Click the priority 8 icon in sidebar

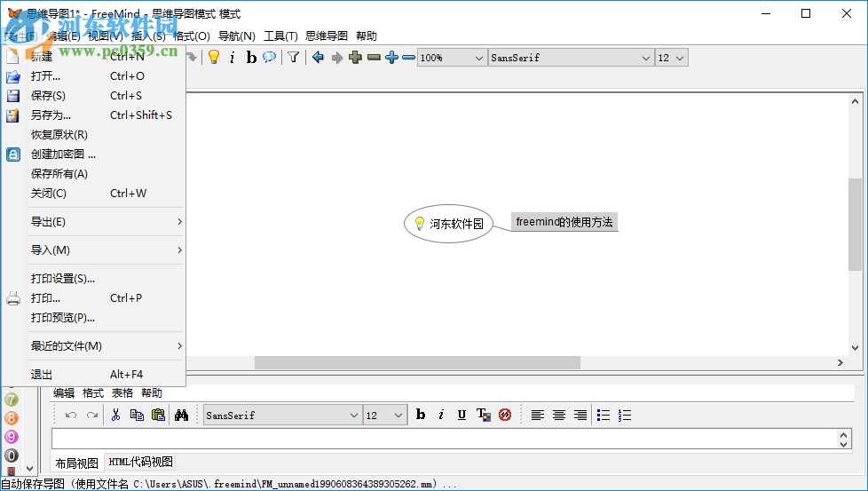point(12,418)
